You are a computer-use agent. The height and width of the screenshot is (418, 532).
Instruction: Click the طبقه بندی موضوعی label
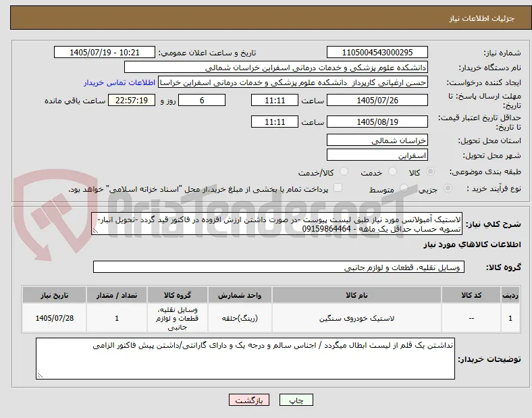pos(485,172)
